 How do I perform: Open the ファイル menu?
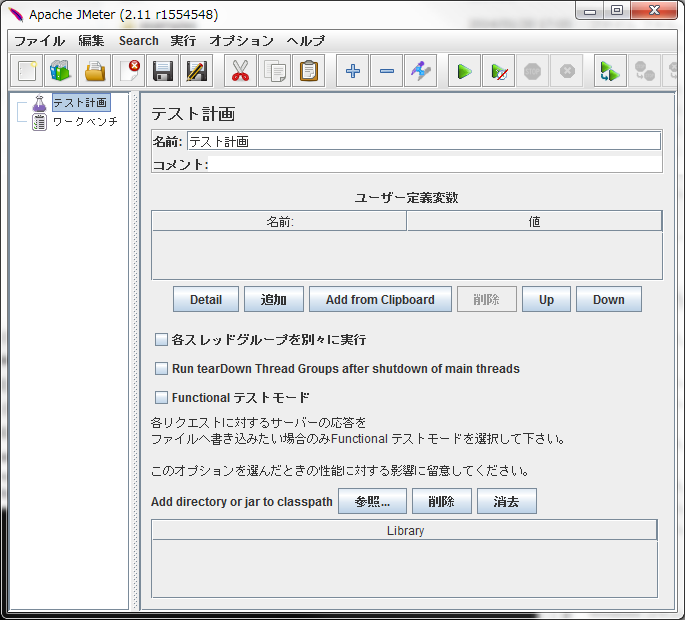[40, 41]
